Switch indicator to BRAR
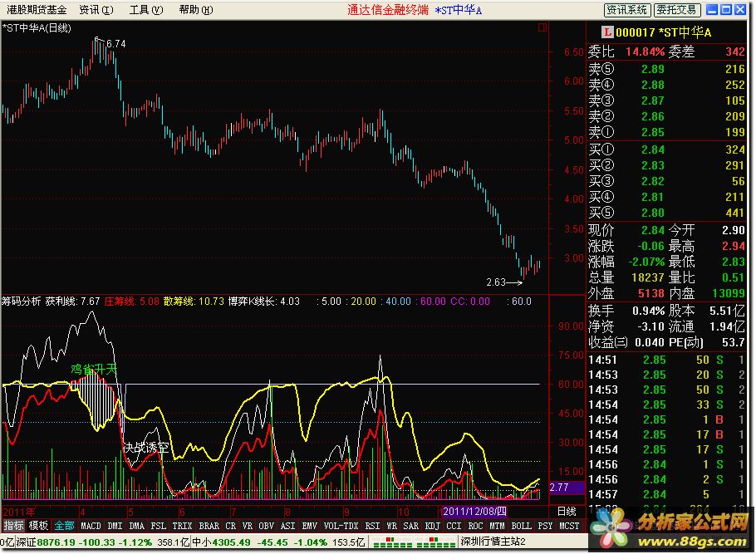The image size is (756, 554). point(209,526)
